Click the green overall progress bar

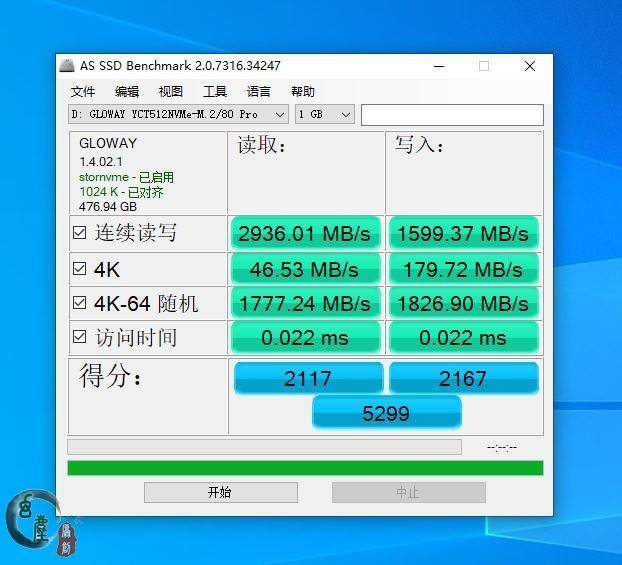click(x=305, y=468)
